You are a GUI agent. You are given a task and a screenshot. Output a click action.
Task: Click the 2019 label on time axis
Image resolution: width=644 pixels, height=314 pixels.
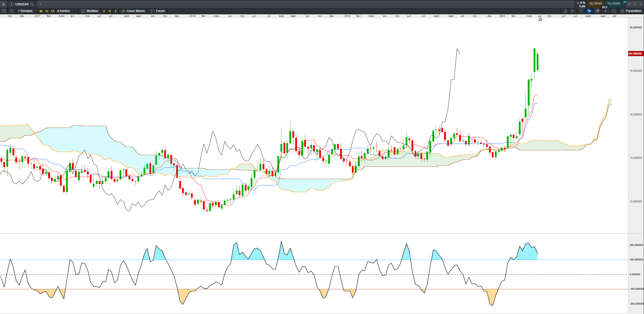tap(347, 16)
